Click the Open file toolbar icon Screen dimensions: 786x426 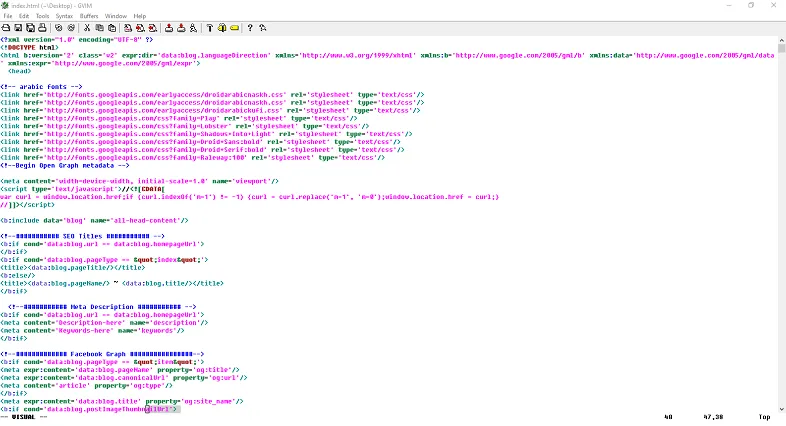coord(6,28)
